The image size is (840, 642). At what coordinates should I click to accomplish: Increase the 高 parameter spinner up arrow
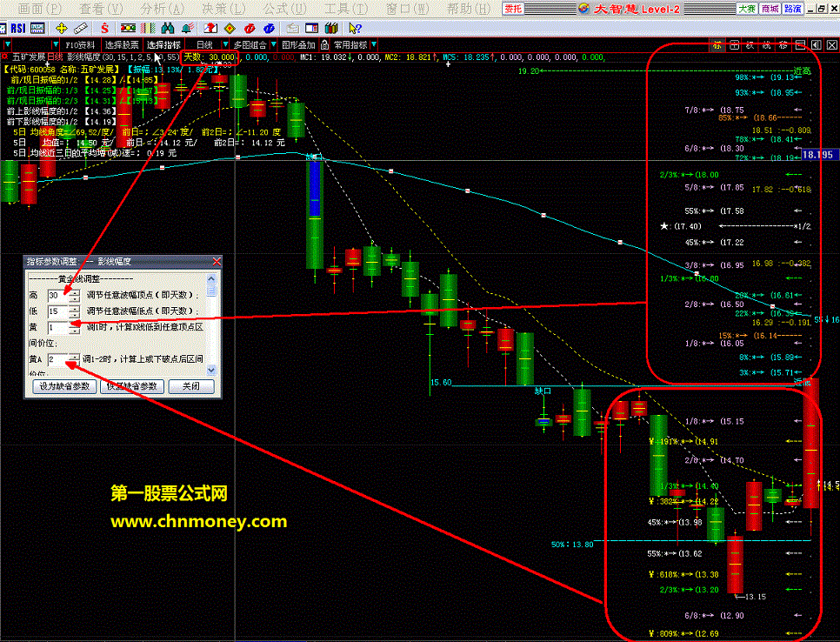pyautogui.click(x=75, y=292)
